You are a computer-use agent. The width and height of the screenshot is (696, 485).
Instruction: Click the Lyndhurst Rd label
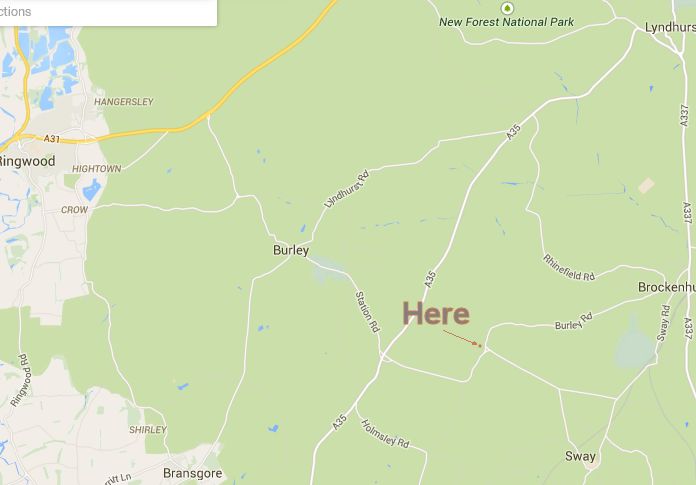tap(346, 189)
